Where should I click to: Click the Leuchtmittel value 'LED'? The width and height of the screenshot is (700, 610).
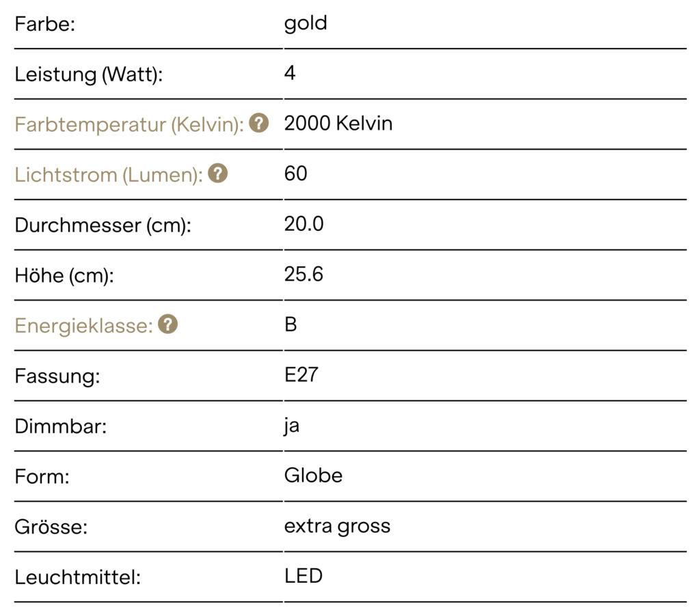[304, 576]
